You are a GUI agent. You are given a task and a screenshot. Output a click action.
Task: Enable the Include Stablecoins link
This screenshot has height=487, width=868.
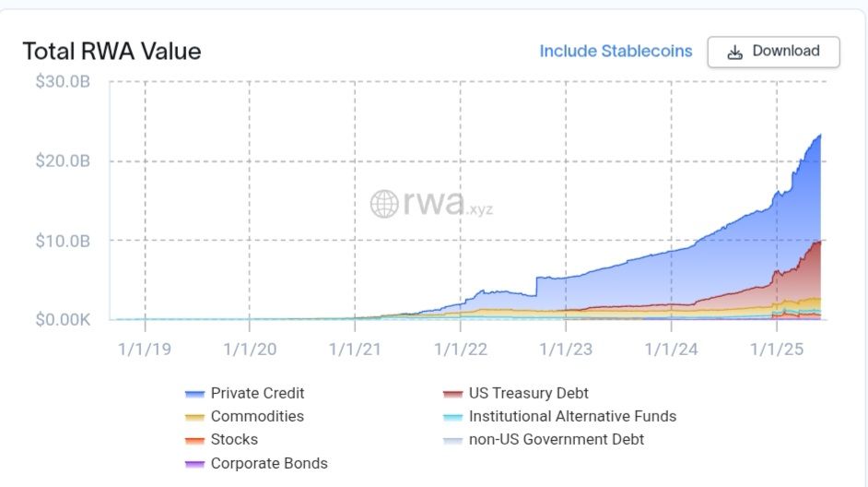pyautogui.click(x=616, y=52)
